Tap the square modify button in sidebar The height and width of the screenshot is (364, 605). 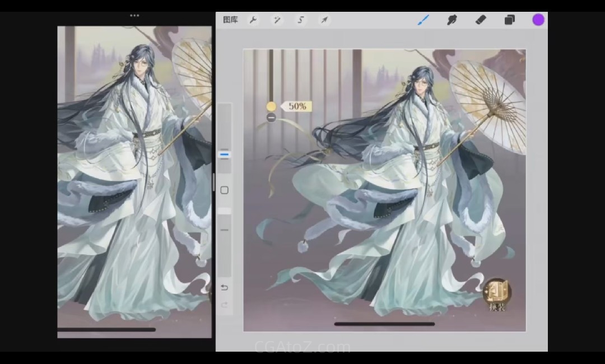[224, 190]
